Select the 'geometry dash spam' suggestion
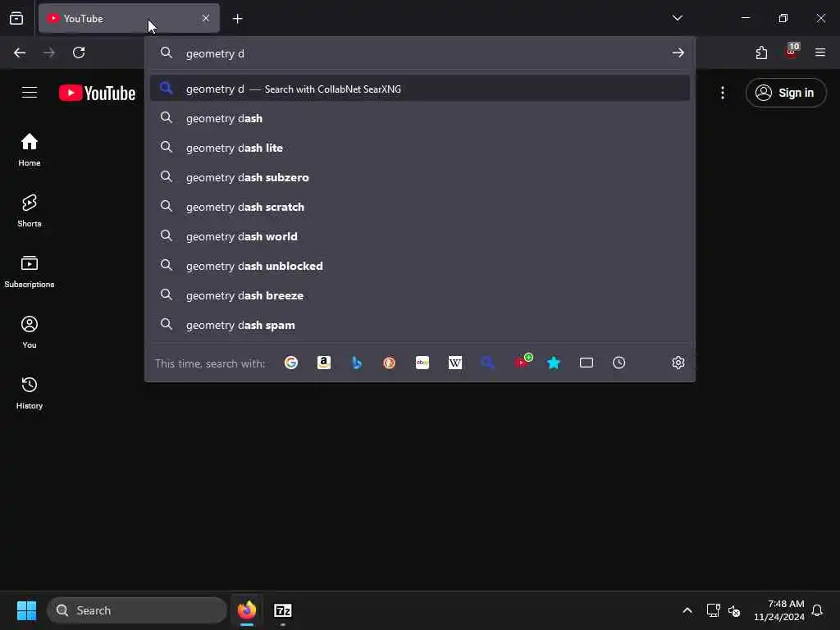840x630 pixels. pyautogui.click(x=420, y=325)
